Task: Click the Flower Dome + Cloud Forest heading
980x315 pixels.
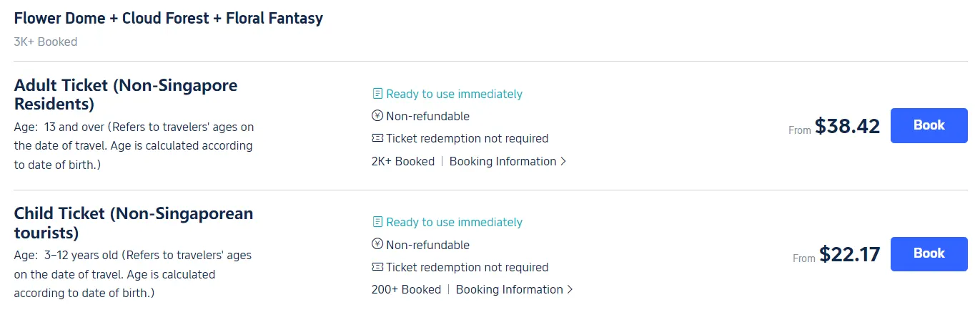Action: (169, 18)
